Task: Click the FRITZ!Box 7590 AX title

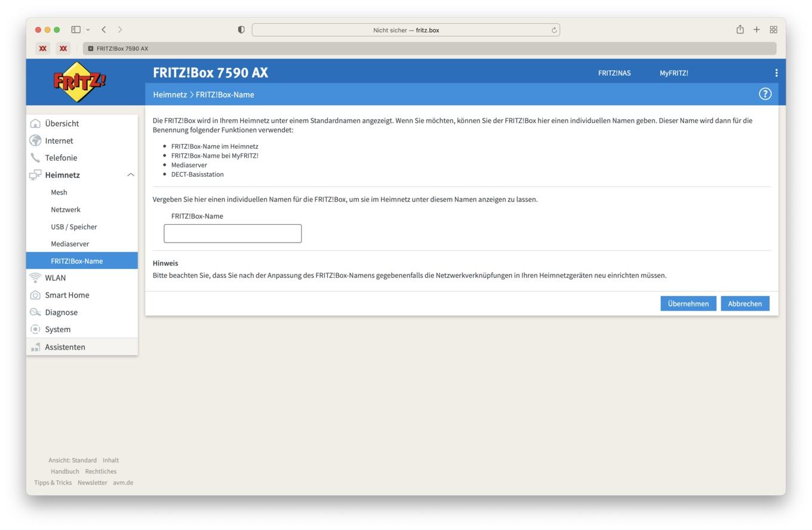Action: pyautogui.click(x=210, y=72)
